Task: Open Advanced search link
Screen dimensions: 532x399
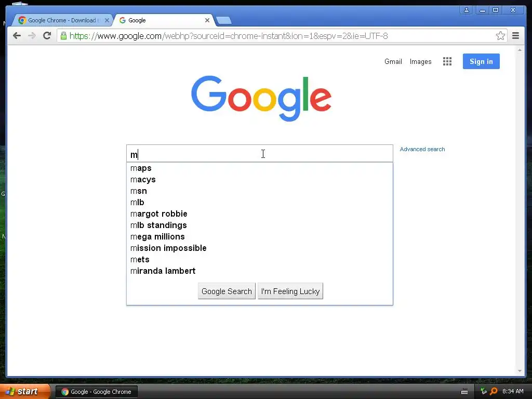Action: coord(422,149)
